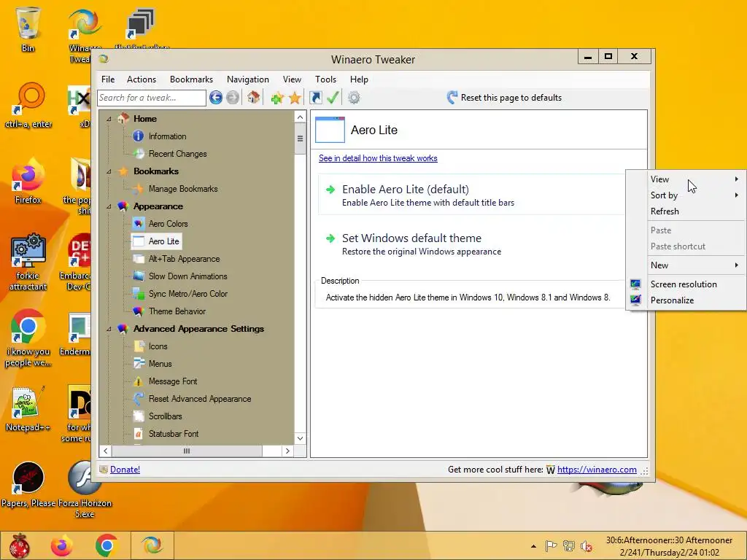Select Reset Advanced Appearance tree item

click(x=200, y=399)
